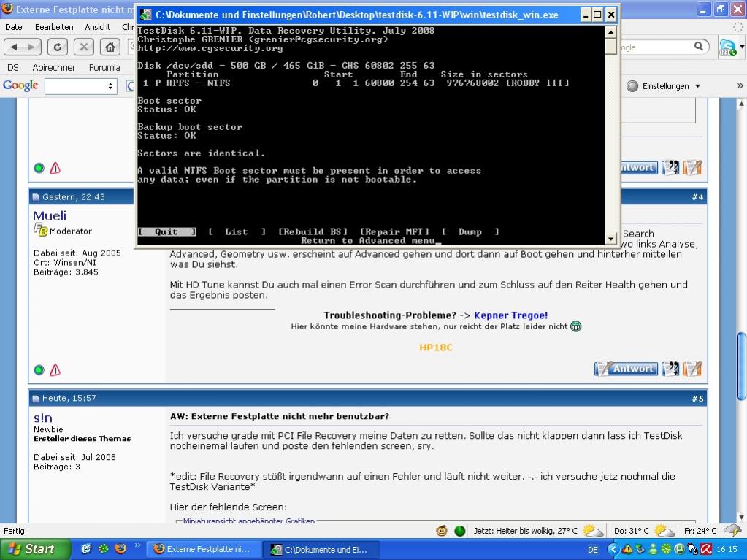Open the Google toolbar search dropdown arrows
The height and width of the screenshot is (560, 747).
click(110, 86)
